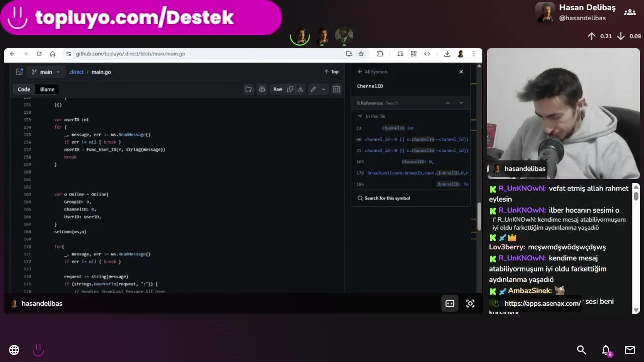Click the browser forward arrow

(25, 54)
